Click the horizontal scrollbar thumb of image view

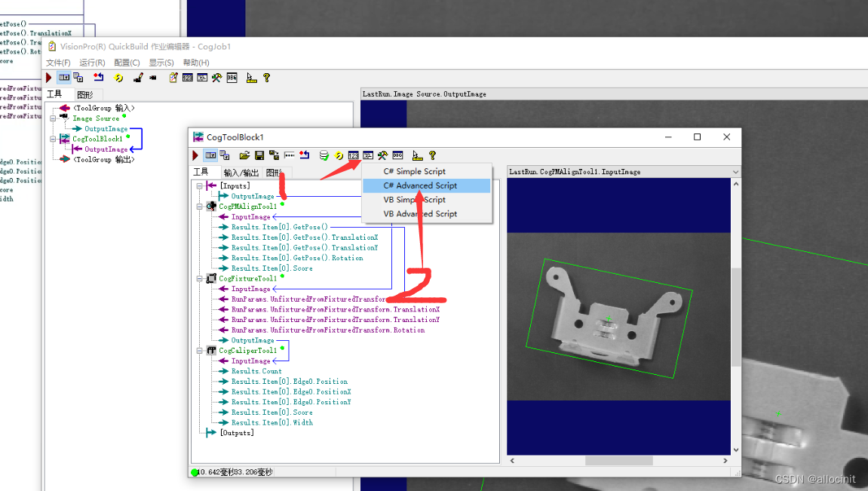pos(619,461)
